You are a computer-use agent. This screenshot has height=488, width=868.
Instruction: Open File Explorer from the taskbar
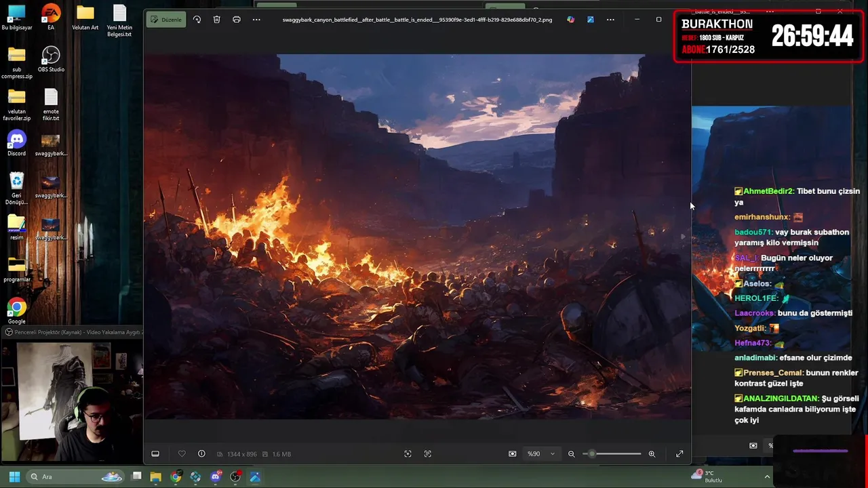click(x=156, y=477)
